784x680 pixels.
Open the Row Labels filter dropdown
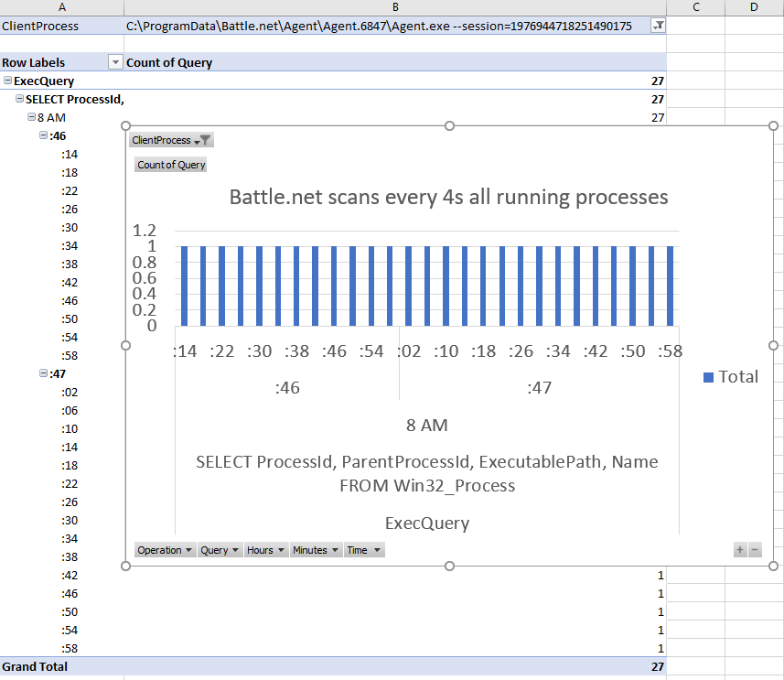115,62
